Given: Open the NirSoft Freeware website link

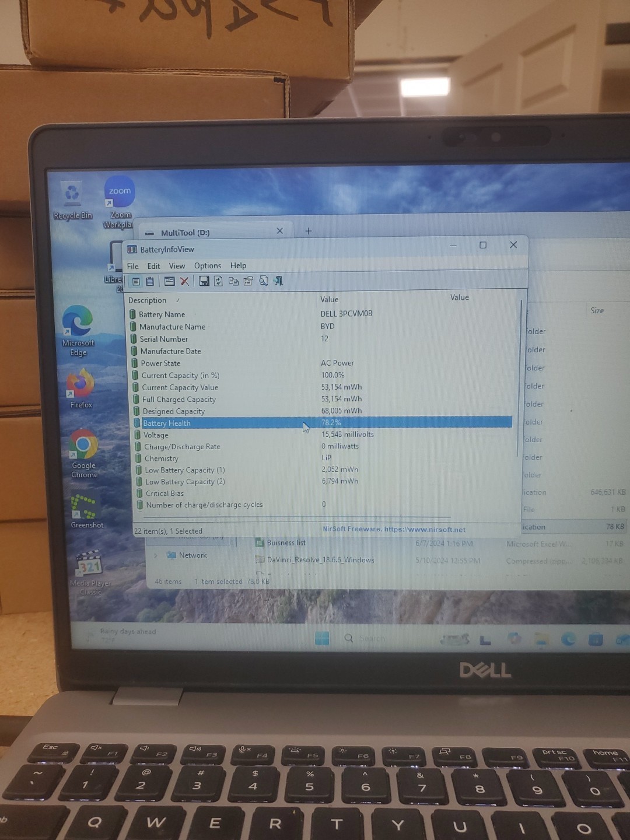Looking at the screenshot, I should [394, 530].
